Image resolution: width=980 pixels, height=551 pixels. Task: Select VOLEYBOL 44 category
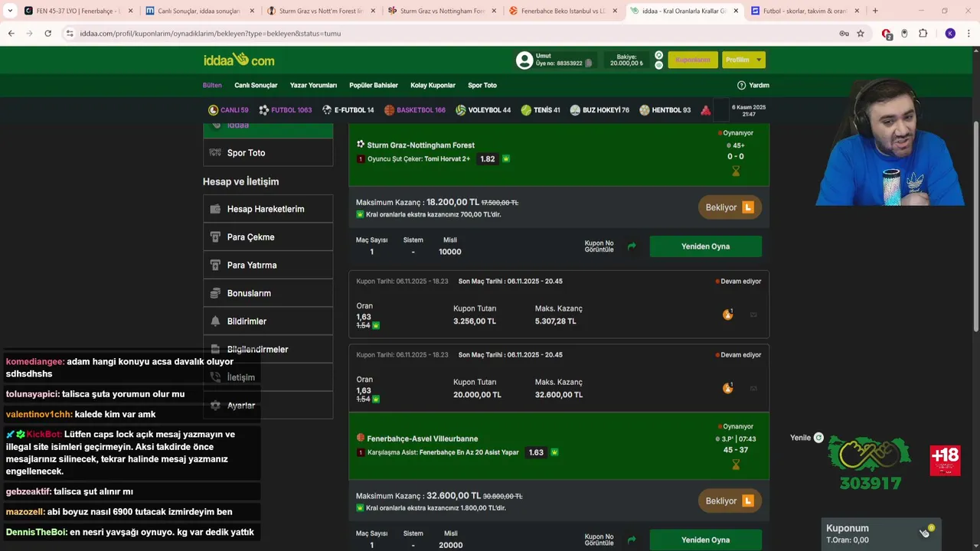coord(483,110)
